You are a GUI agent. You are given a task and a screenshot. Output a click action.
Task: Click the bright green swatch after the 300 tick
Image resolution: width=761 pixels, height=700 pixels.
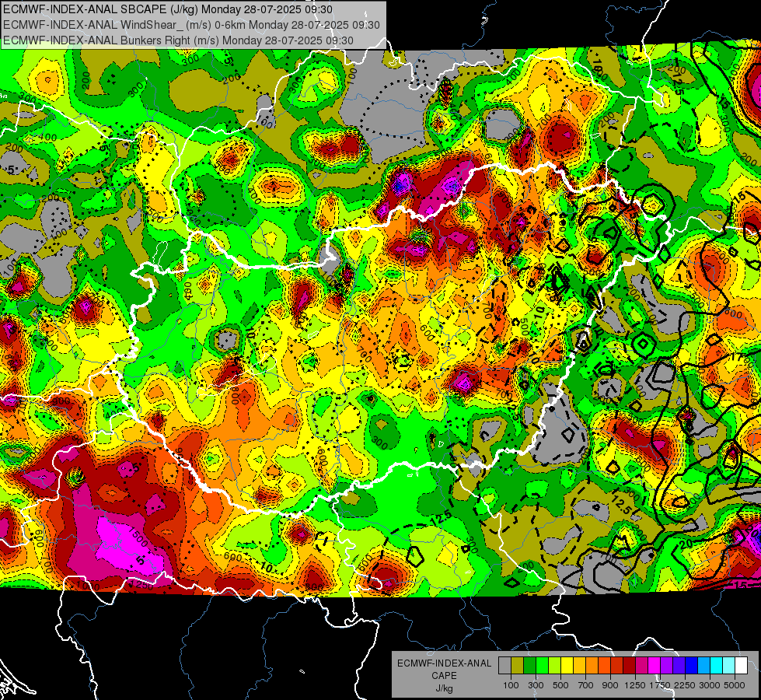pyautogui.click(x=542, y=665)
